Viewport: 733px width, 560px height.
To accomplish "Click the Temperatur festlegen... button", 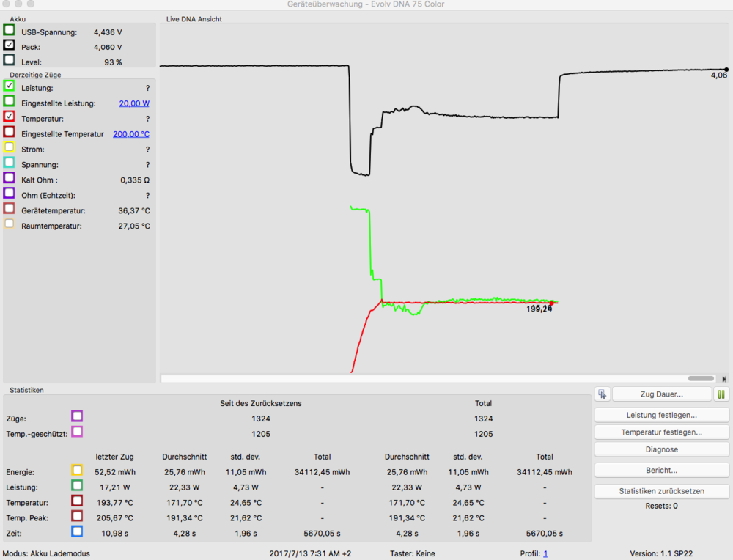I will 661,432.
